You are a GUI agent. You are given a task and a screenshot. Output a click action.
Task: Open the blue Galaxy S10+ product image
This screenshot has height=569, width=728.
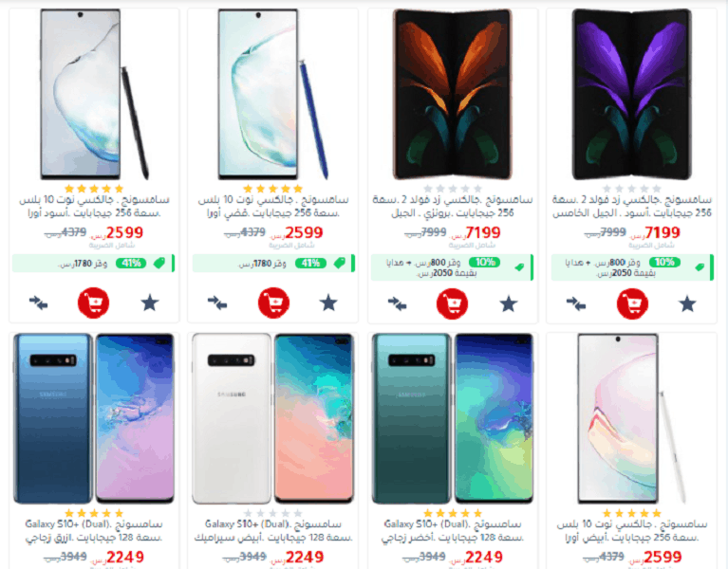(x=94, y=418)
